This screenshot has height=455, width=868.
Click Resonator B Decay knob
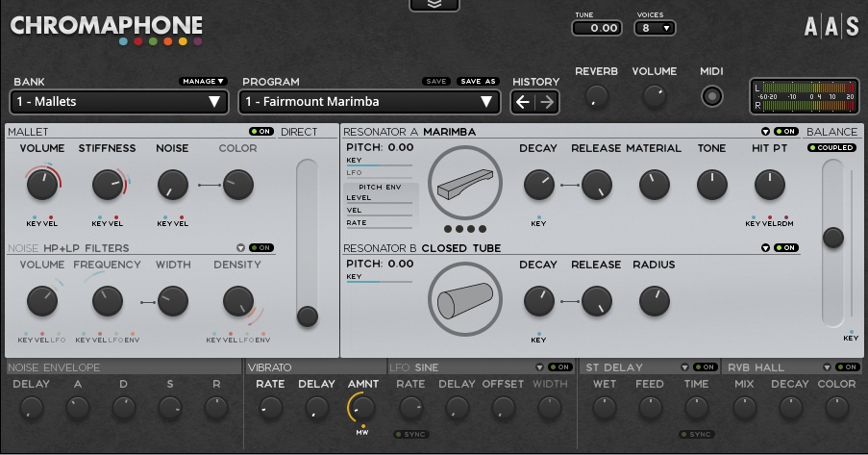coord(538,301)
